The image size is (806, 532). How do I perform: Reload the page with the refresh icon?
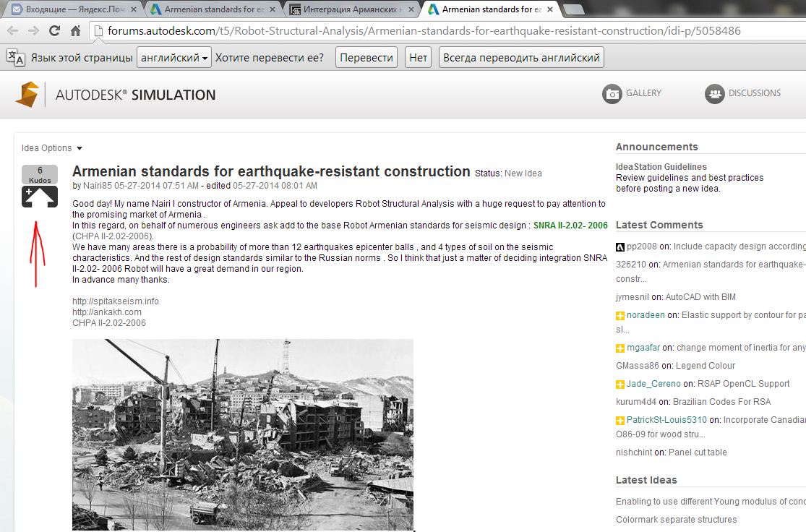point(54,31)
